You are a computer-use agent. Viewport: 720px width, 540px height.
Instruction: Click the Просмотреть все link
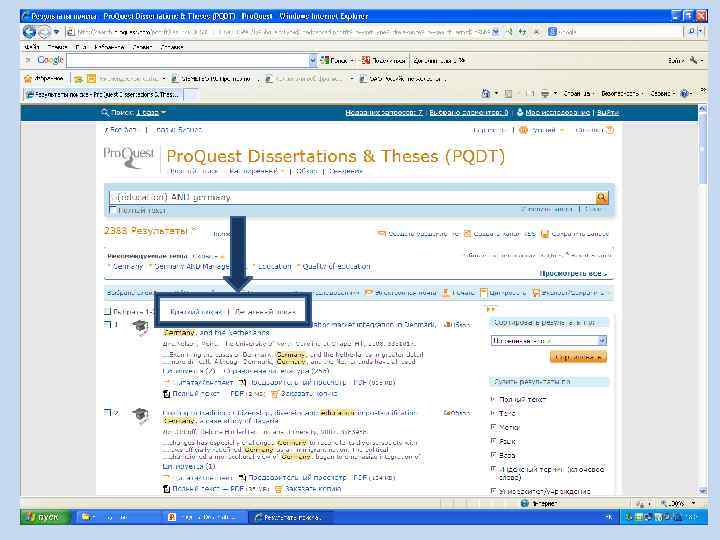573,273
